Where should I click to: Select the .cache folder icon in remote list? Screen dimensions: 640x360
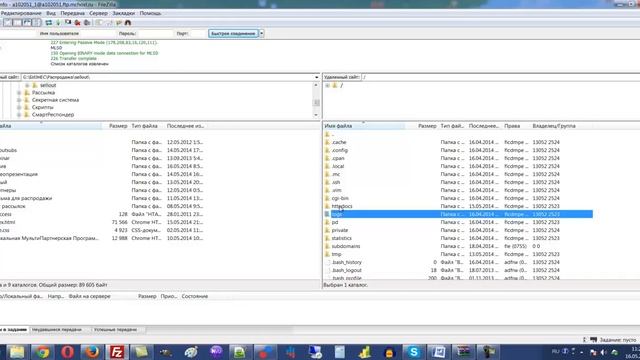tap(327, 142)
